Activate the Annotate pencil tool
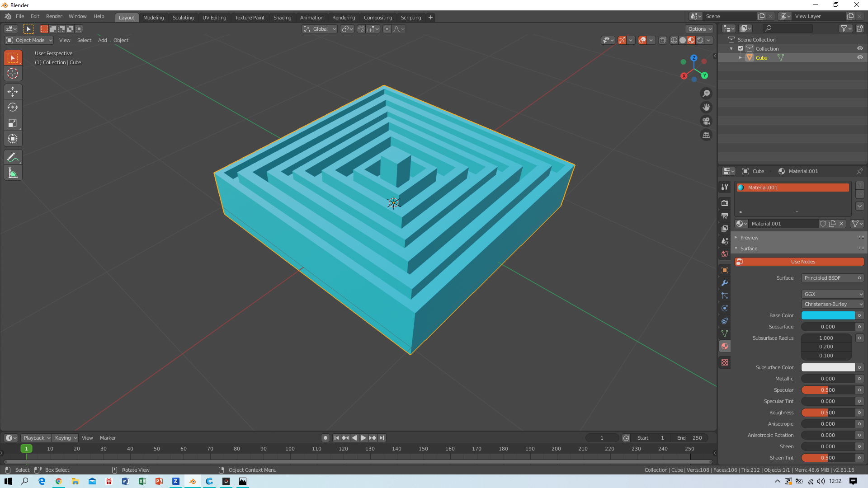Viewport: 868px width, 488px height. tap(13, 157)
